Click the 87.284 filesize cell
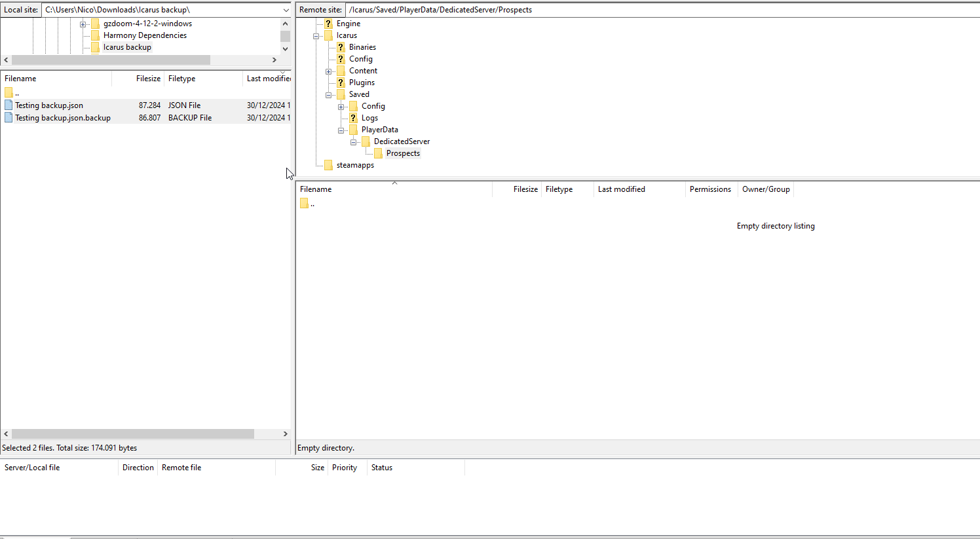This screenshot has height=539, width=980. [149, 105]
